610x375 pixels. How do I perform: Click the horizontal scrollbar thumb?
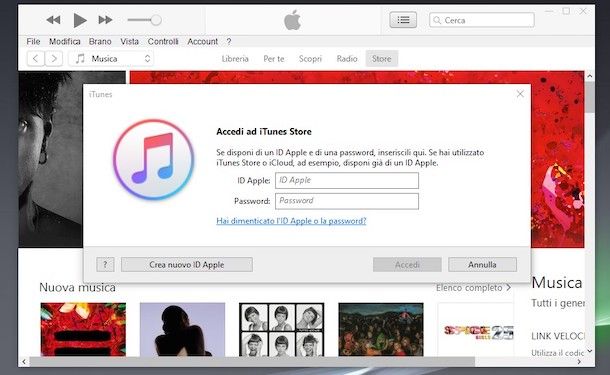point(252,362)
